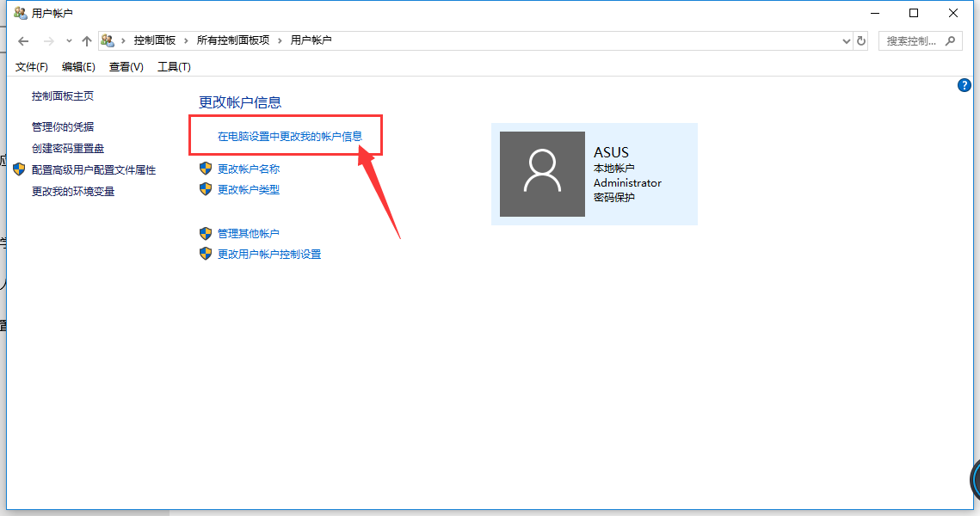Image resolution: width=980 pixels, height=516 pixels.
Task: Click shield icon beside 管理其他帐户
Action: click(206, 234)
